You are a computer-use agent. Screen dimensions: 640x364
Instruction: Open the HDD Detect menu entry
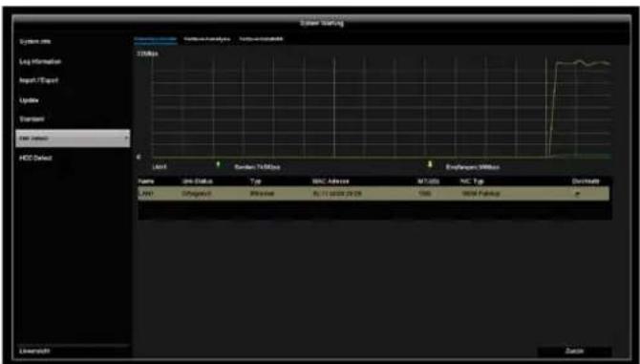point(35,158)
